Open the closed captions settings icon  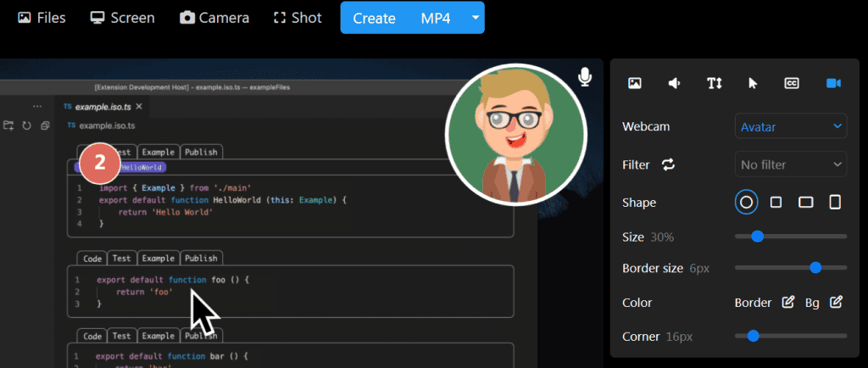(792, 83)
